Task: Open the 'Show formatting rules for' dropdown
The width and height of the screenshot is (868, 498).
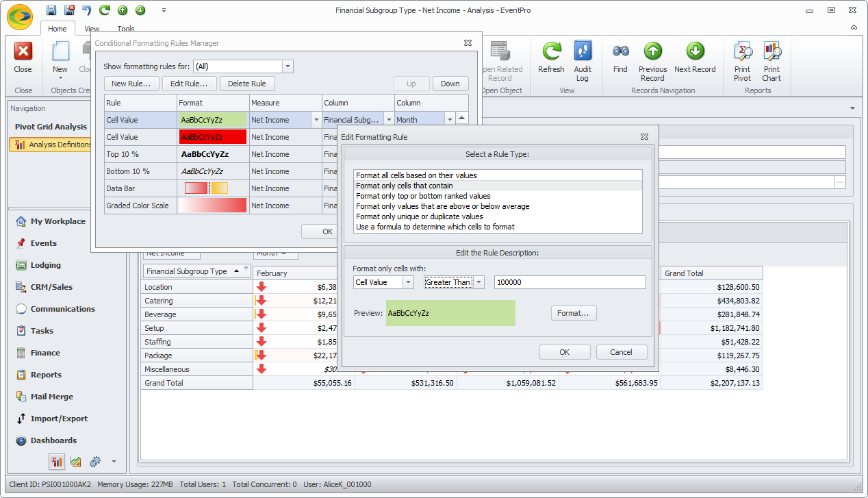Action: click(x=288, y=66)
